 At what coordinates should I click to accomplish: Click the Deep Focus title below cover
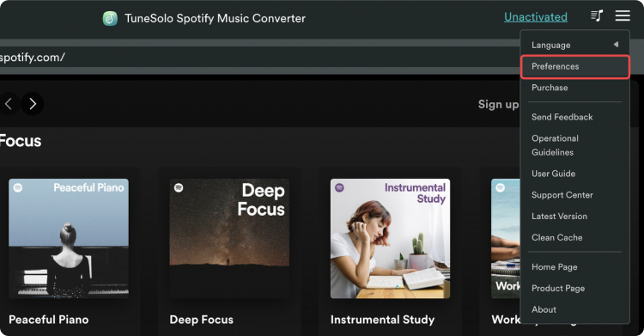(x=201, y=320)
